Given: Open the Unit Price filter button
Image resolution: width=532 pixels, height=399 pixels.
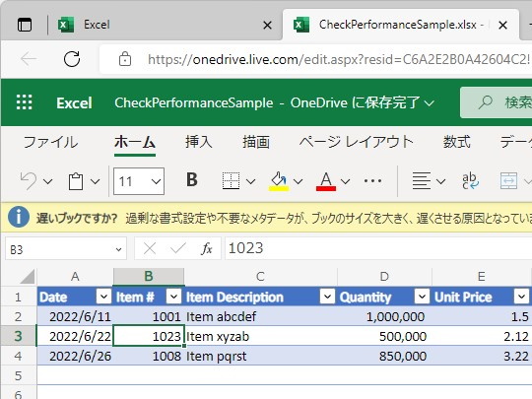Looking at the screenshot, I should tap(521, 297).
